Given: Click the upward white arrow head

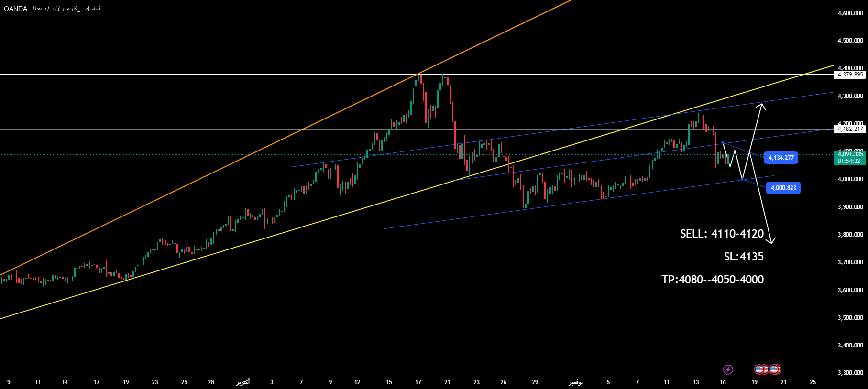Looking at the screenshot, I should [x=761, y=105].
